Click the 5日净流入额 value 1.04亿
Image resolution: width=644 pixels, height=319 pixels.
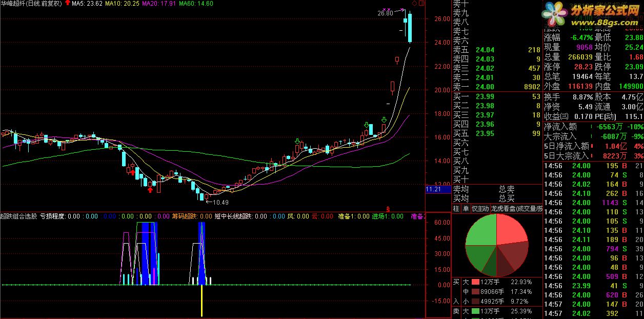[x=616, y=146]
